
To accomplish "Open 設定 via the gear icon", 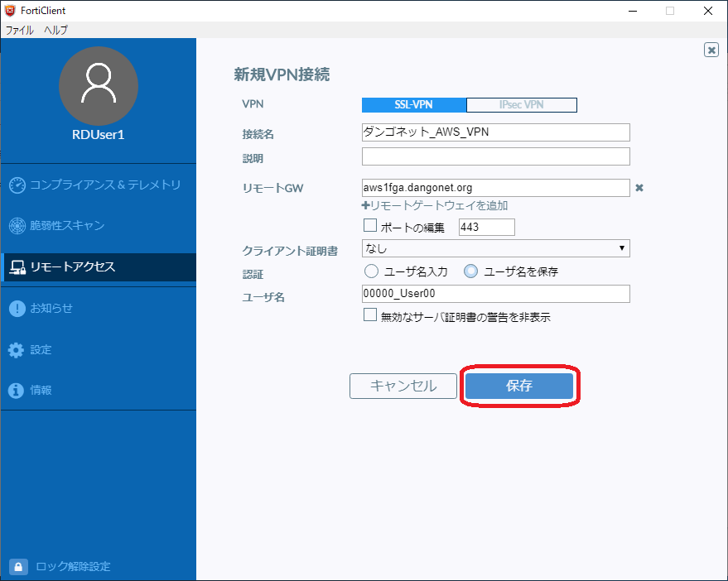I will coord(17,350).
